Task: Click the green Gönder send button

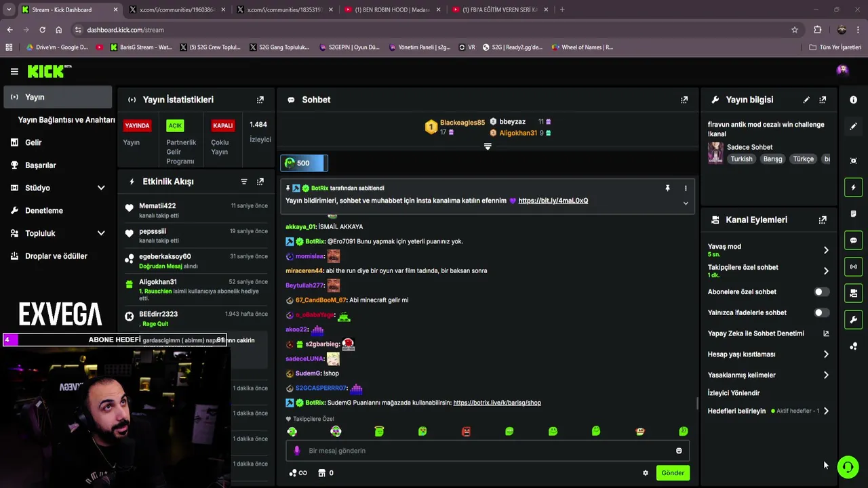Action: click(x=673, y=473)
